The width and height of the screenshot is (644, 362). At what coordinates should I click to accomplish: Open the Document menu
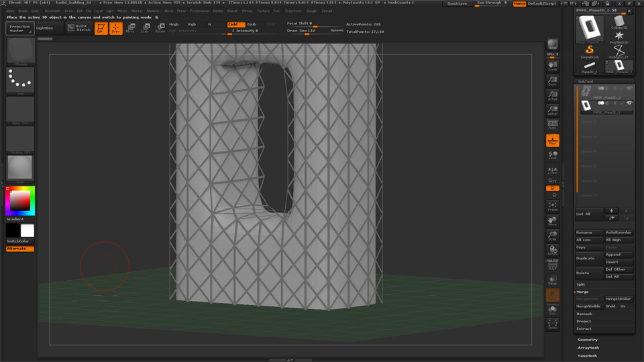click(x=52, y=11)
